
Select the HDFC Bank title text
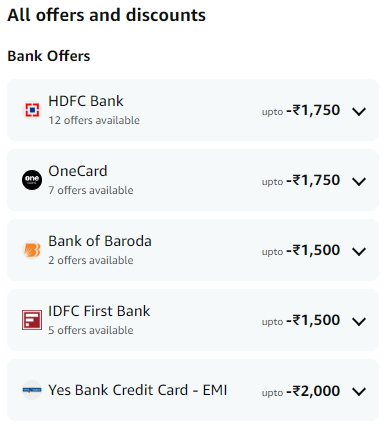click(x=86, y=101)
